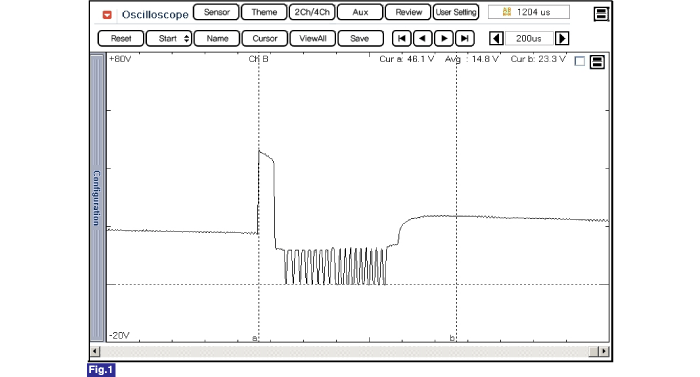Click the top-right window layout icon
700x377 pixels.
click(x=601, y=14)
